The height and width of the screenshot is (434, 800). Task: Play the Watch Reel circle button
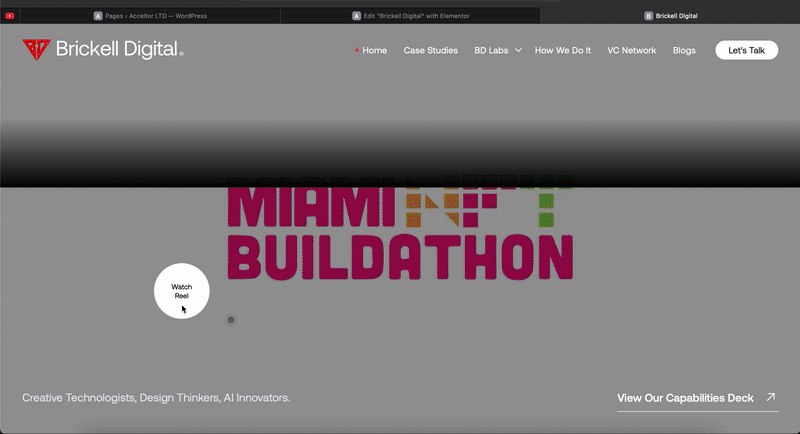pos(182,291)
